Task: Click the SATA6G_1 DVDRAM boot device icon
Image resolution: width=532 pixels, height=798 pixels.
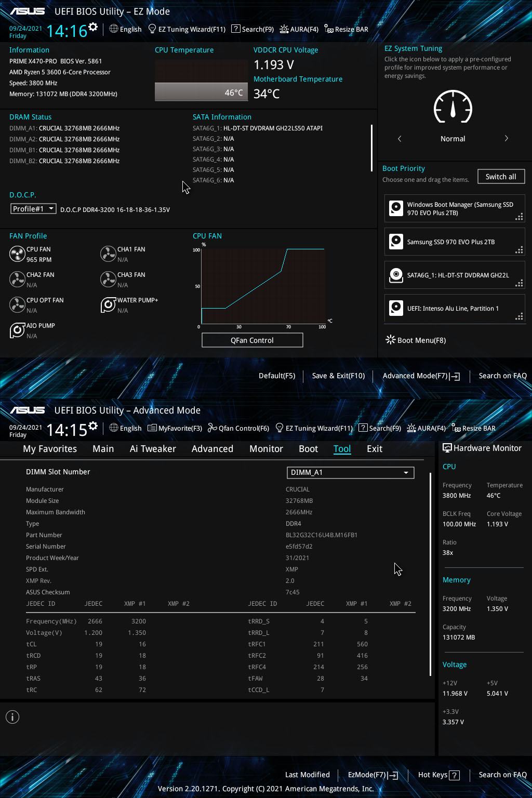Action: 396,275
